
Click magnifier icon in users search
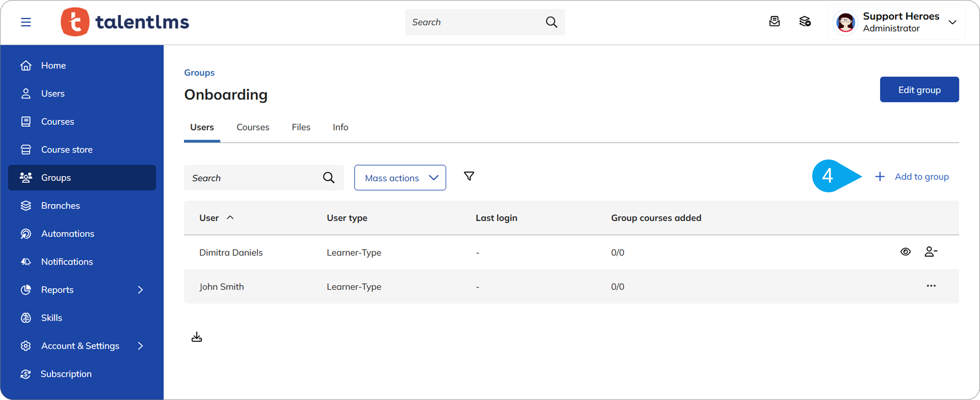click(329, 177)
